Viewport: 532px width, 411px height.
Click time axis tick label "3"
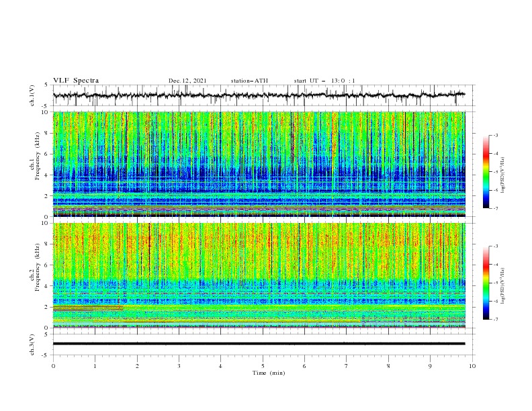tap(179, 366)
